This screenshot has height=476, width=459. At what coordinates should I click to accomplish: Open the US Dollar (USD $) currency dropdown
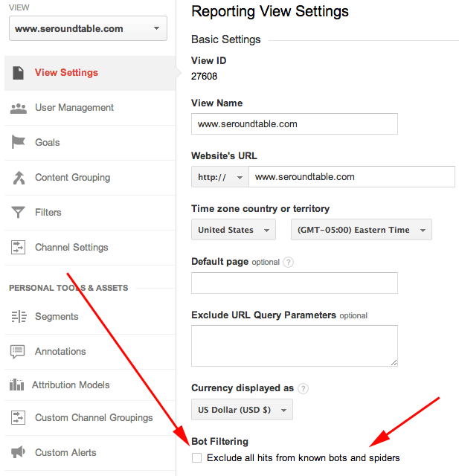tap(242, 410)
